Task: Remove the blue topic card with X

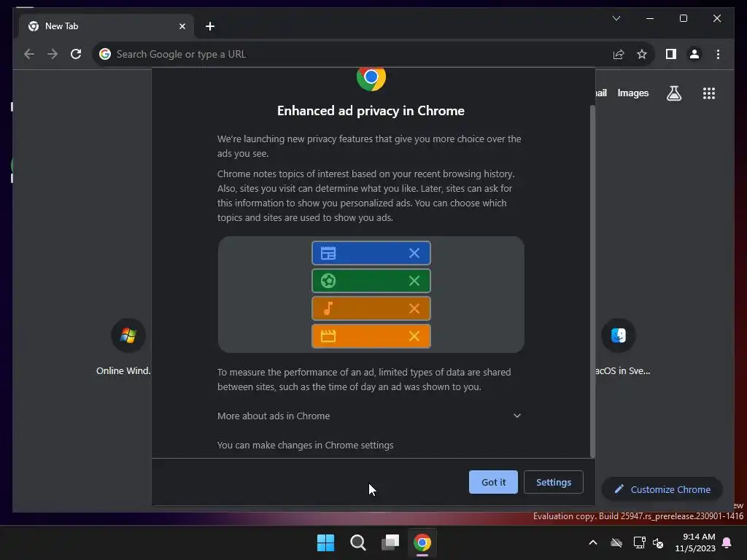Action: (414, 253)
